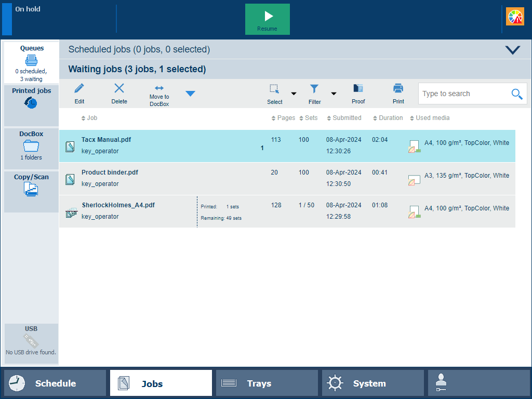Open the Filter dropdown arrow
The height and width of the screenshot is (399, 532).
click(334, 94)
